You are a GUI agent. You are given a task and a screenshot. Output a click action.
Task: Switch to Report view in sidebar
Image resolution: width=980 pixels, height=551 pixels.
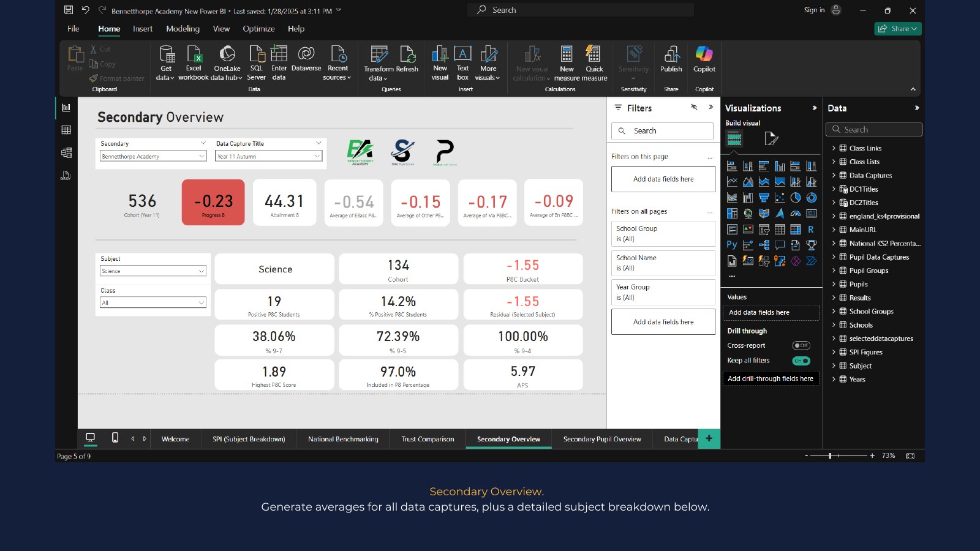pyautogui.click(x=66, y=108)
